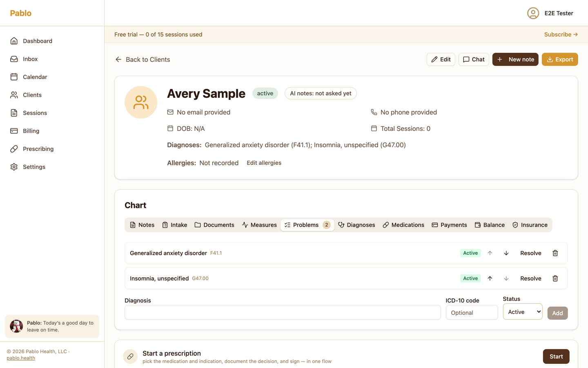Click Avery Sample's client avatar

[x=141, y=102]
